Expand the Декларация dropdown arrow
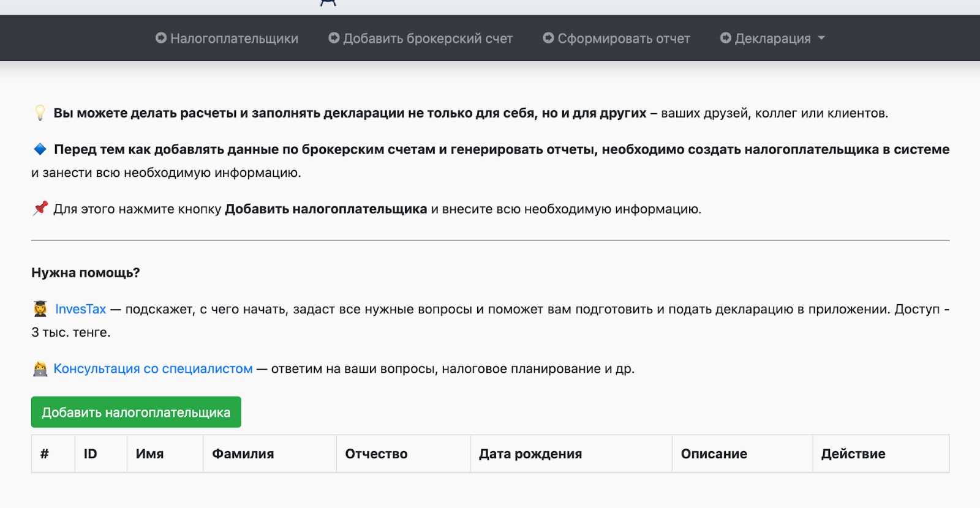Image resolution: width=980 pixels, height=508 pixels. tap(821, 38)
